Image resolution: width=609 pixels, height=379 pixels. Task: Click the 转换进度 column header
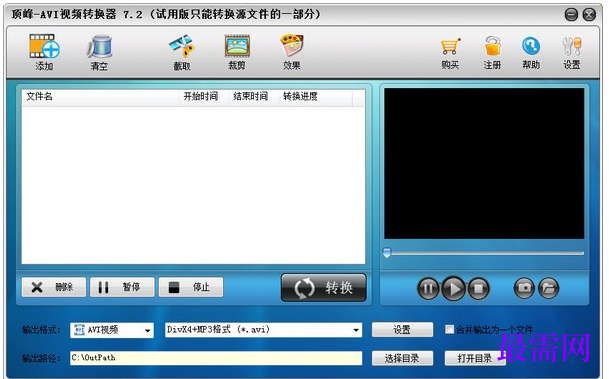click(315, 97)
